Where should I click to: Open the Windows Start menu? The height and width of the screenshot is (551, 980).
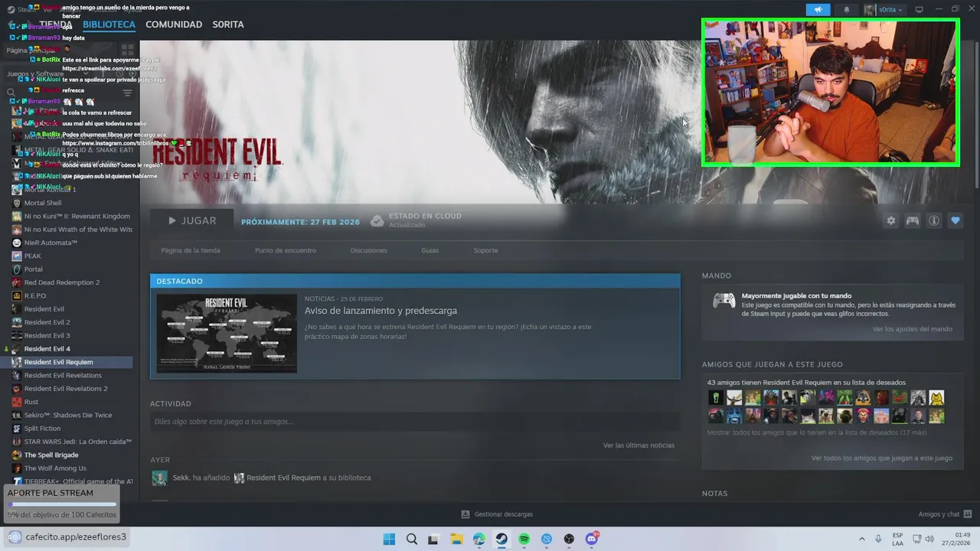point(389,539)
